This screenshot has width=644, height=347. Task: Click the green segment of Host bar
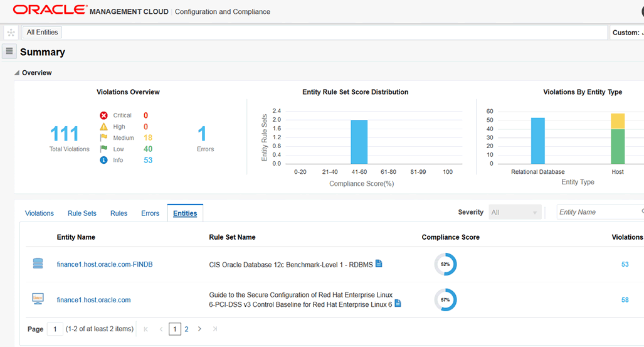(618, 146)
